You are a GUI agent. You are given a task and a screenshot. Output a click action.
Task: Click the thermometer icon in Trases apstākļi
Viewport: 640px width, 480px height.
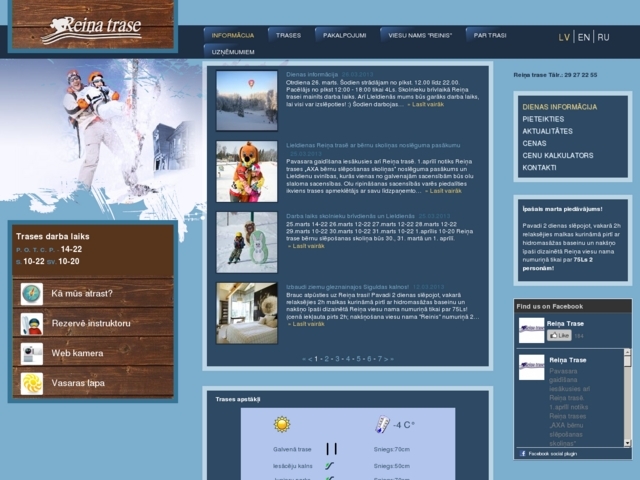coord(381,424)
